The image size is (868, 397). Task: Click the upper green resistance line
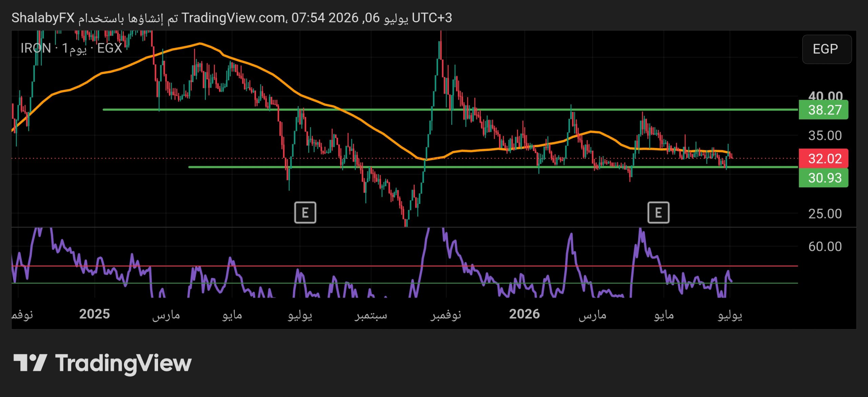tap(450, 110)
